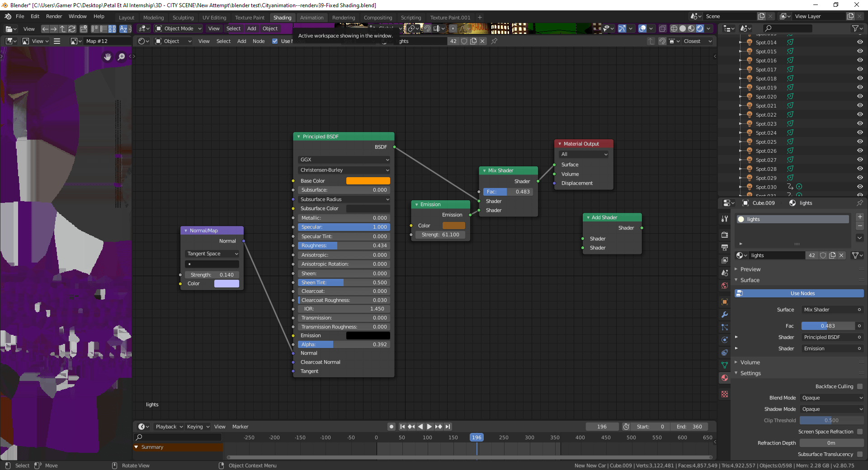Switch to the Animation workspace tab
Viewport: 868px width, 470px height.
point(311,17)
